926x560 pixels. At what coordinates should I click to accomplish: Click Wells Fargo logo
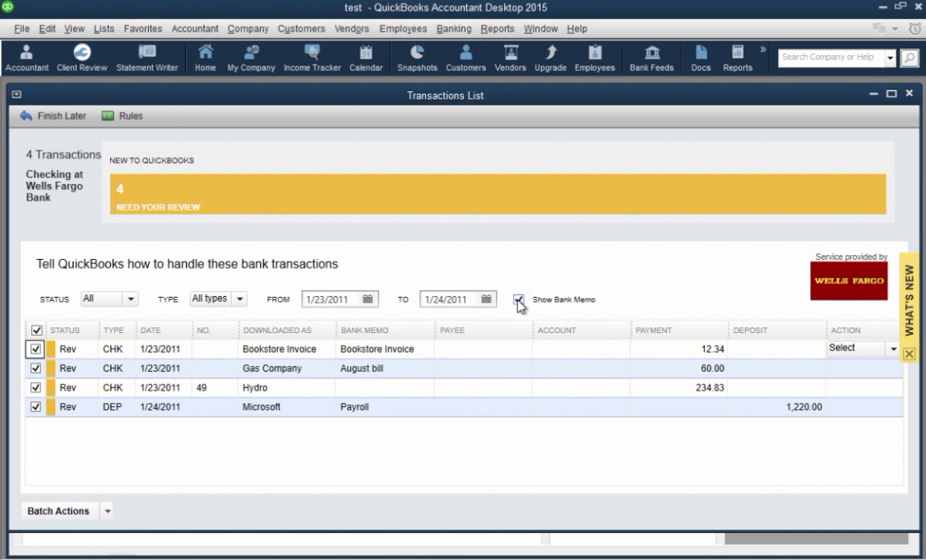[849, 280]
